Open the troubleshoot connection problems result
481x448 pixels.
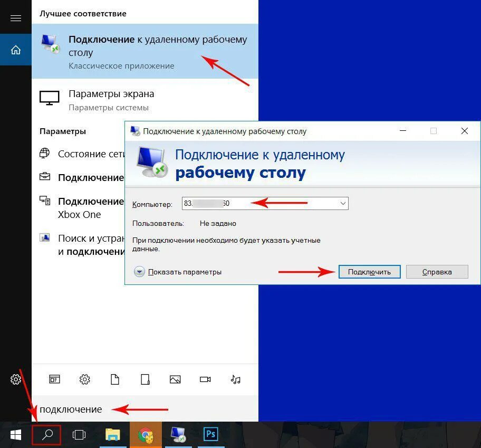82,244
